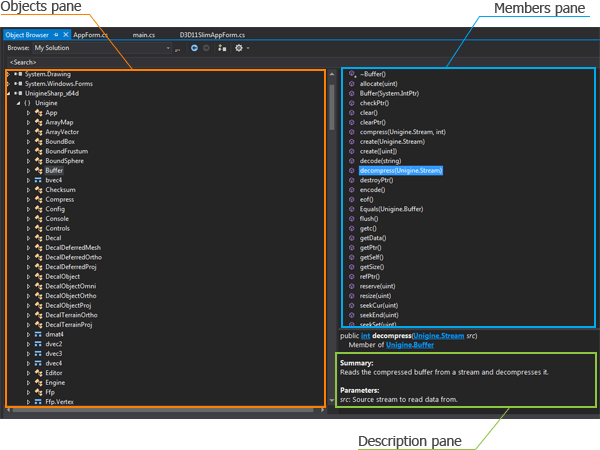Screen dimensions: 600x450
Task: Open the Browse 'My Solution' dropdown
Action: pyautogui.click(x=167, y=47)
